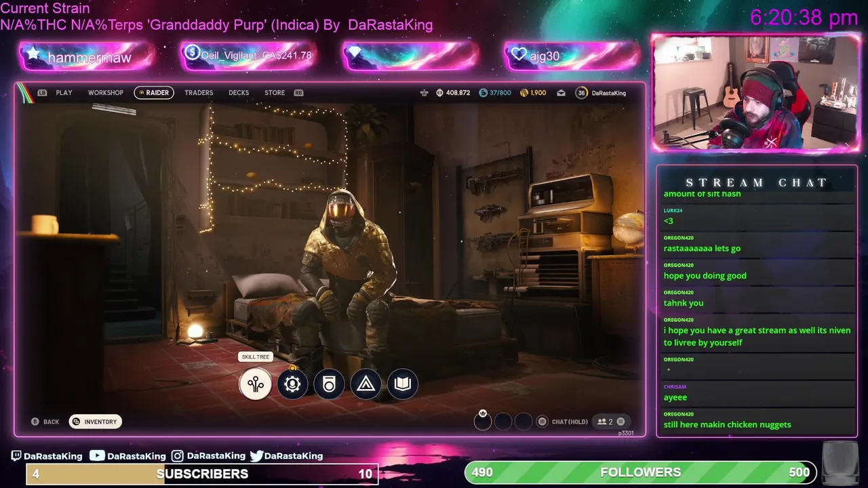Click the blue token counter 37/800
Image resolution: width=868 pixels, height=488 pixels.
tap(495, 93)
